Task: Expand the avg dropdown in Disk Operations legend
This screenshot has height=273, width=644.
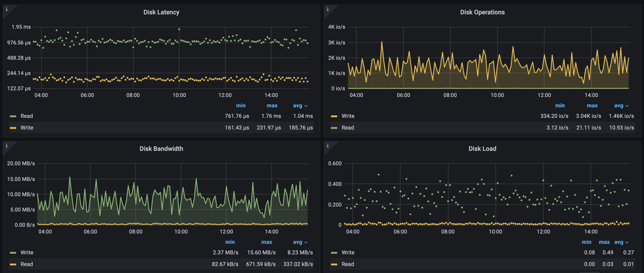Action: click(621, 106)
